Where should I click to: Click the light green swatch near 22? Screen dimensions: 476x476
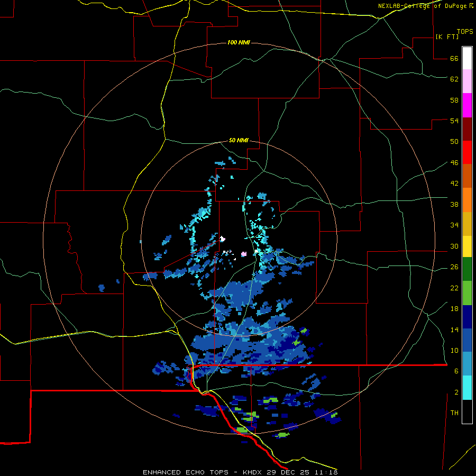[x=467, y=293]
